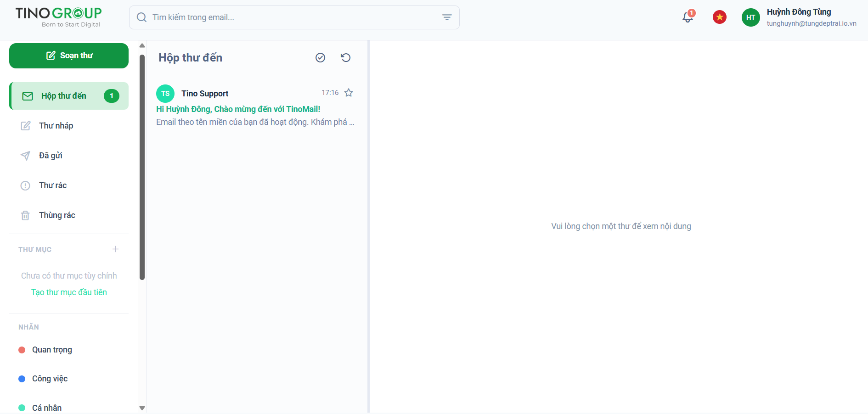
Task: Open the Vietnam flag language selector
Action: [x=719, y=17]
